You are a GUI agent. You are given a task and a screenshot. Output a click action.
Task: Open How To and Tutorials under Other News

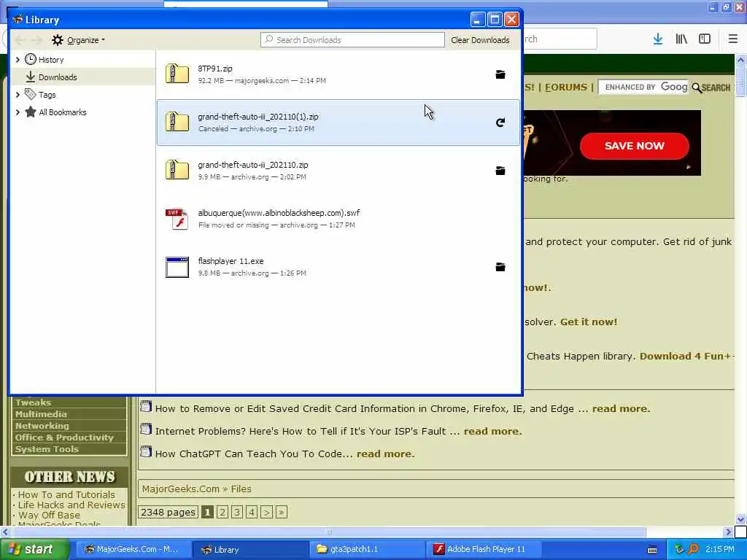tap(66, 494)
